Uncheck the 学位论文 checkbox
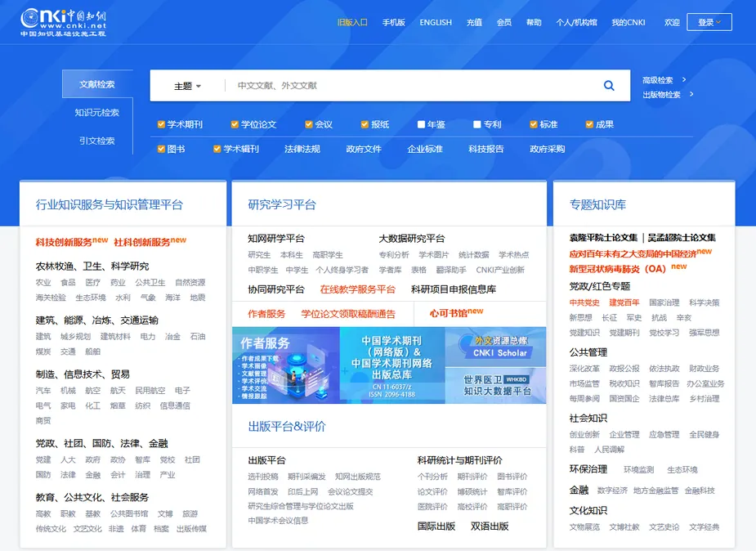756x551 pixels. [235, 124]
